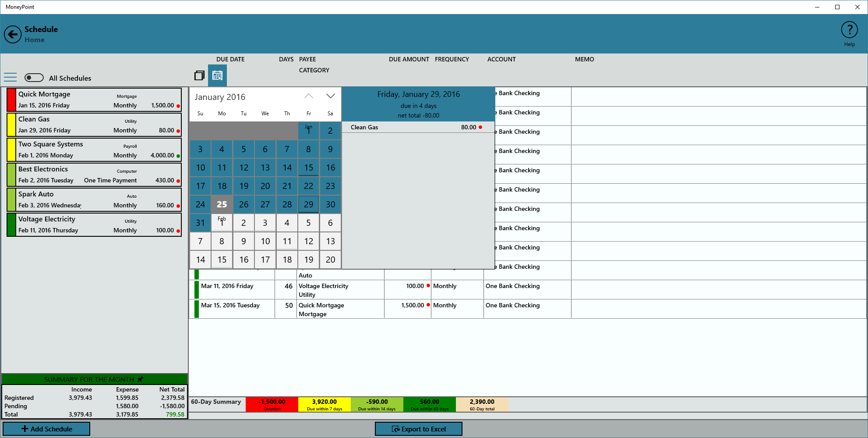Select January 8 in the calendar

tap(309, 149)
